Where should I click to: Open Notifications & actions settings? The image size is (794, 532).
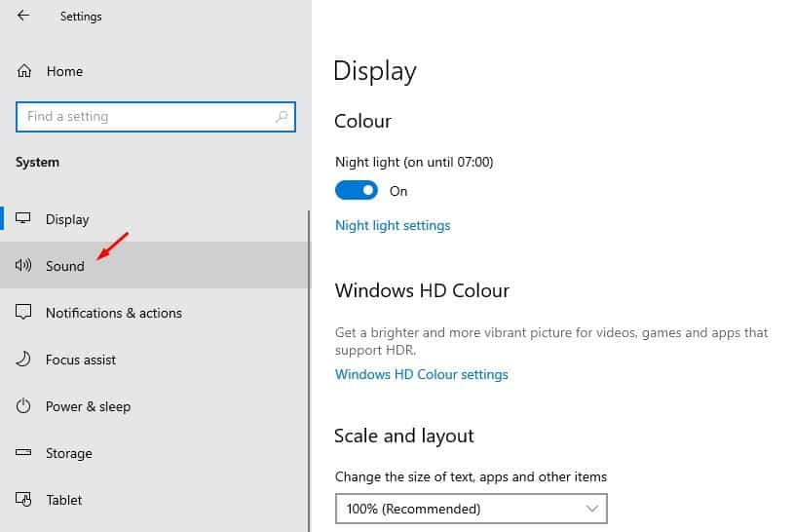point(154,312)
